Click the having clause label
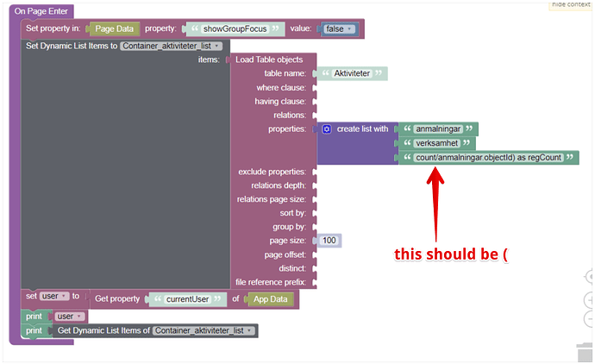 click(280, 101)
